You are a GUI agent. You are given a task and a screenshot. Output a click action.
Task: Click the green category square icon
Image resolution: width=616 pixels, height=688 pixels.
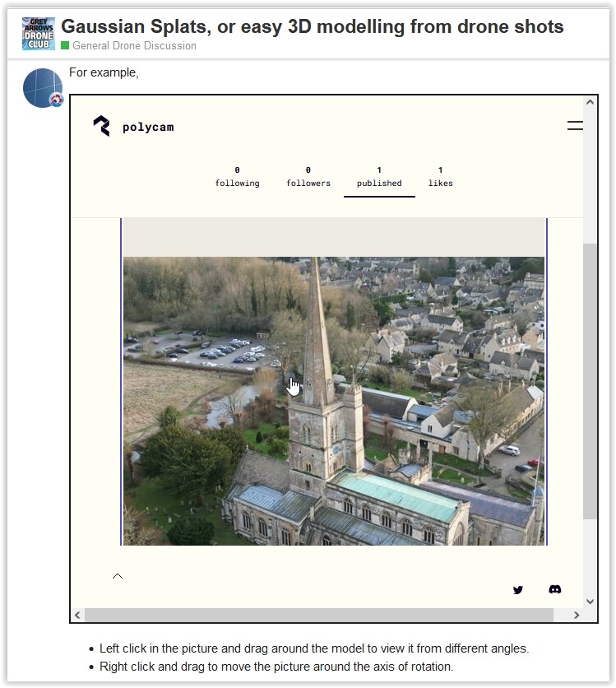tap(65, 46)
